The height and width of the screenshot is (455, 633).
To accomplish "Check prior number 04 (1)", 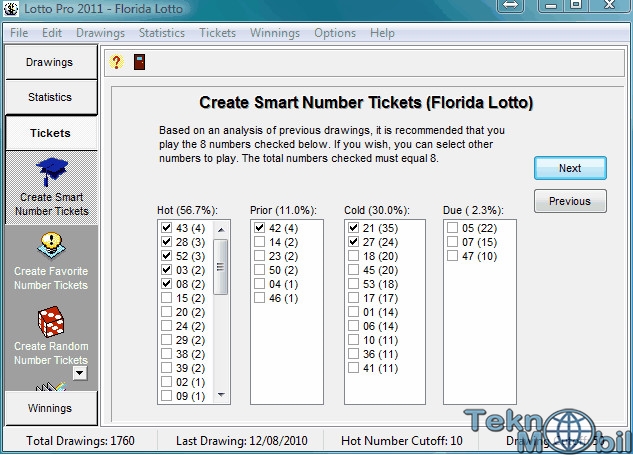I will (260, 284).
